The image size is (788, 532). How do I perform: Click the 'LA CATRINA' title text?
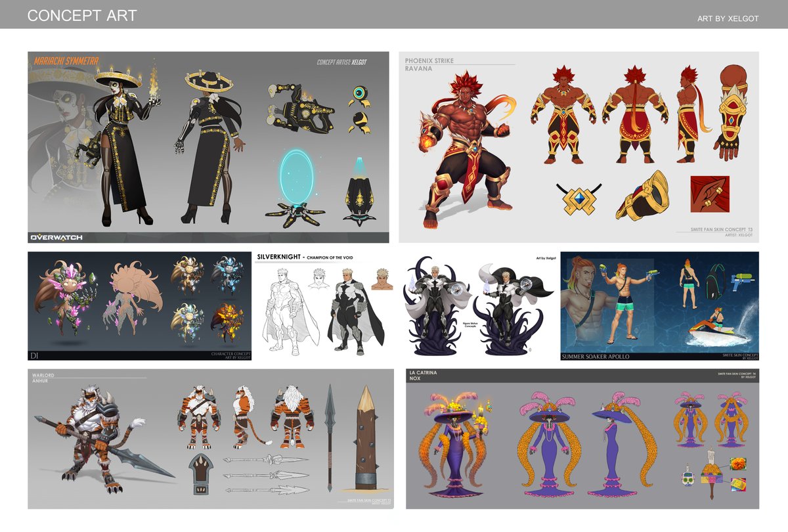click(x=423, y=372)
